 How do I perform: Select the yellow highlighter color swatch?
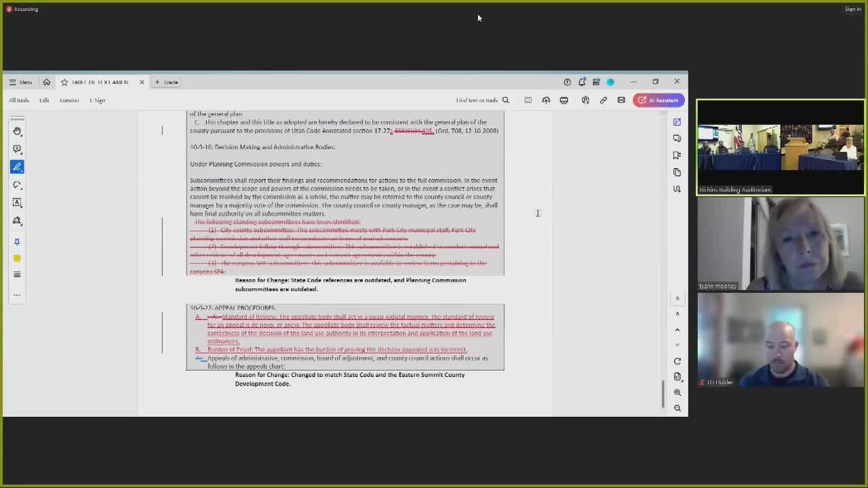coord(17,258)
